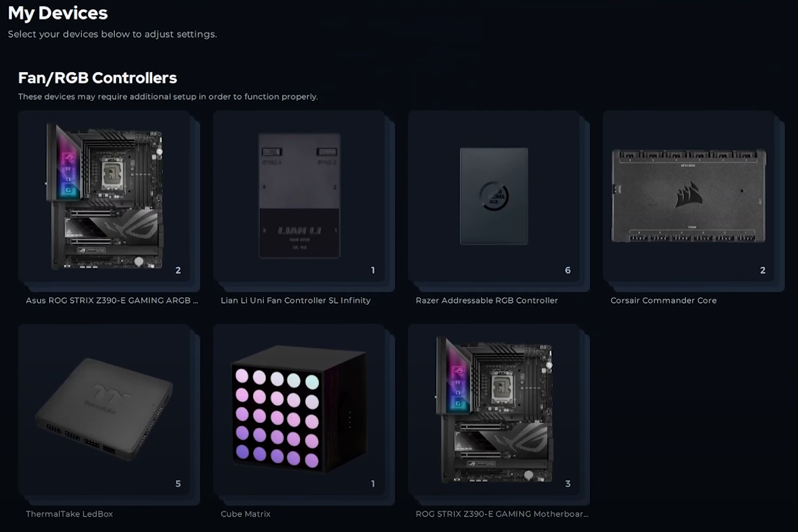Screen dimensions: 798x532
Task: Click the count badge 3 on ROG STRIX Motherboard card
Action: [568, 484]
